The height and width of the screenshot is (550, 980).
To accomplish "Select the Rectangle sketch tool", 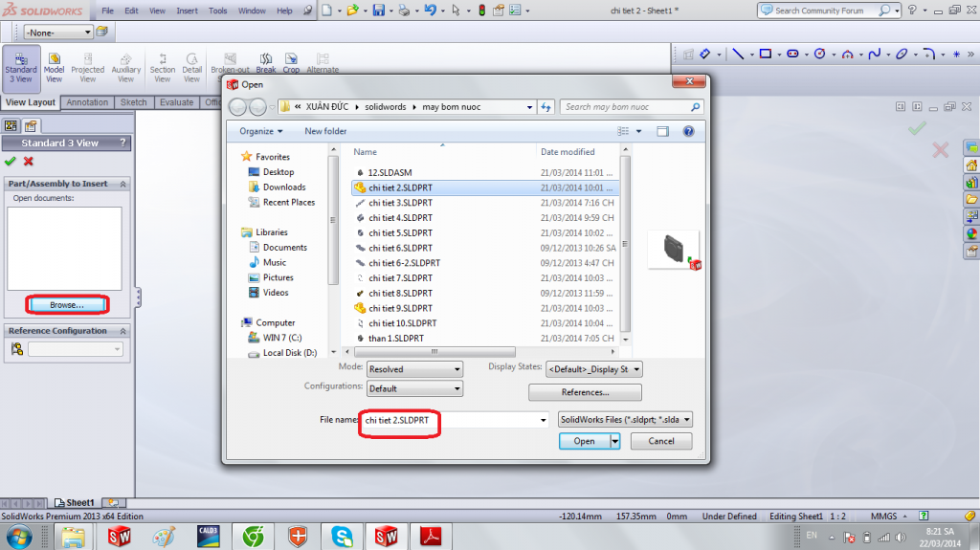I will (x=765, y=54).
